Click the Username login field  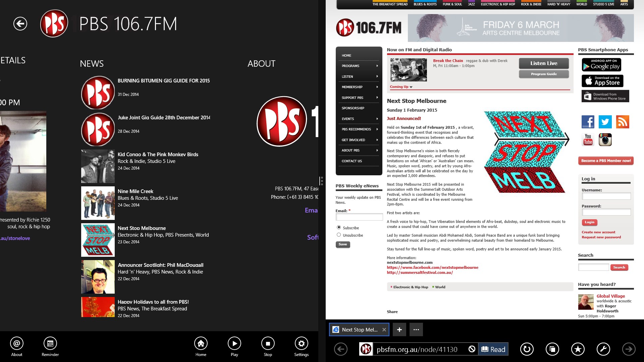(x=606, y=196)
